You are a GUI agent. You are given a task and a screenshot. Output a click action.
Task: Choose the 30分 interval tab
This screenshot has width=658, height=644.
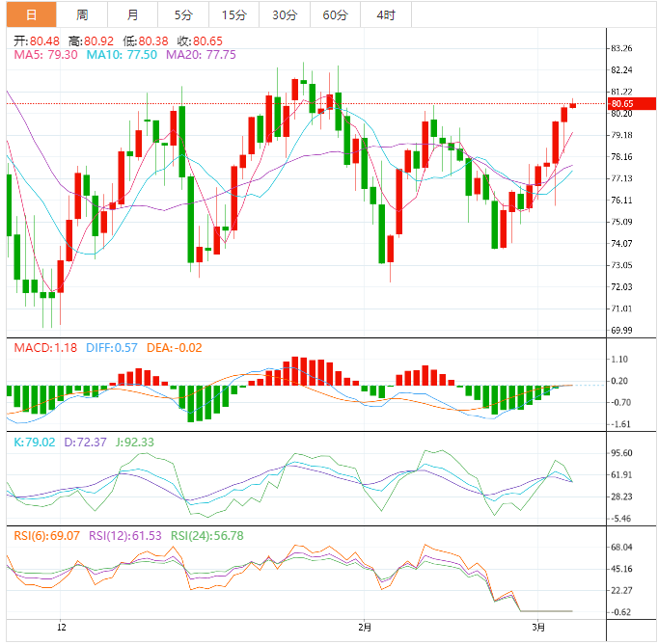coord(285,14)
